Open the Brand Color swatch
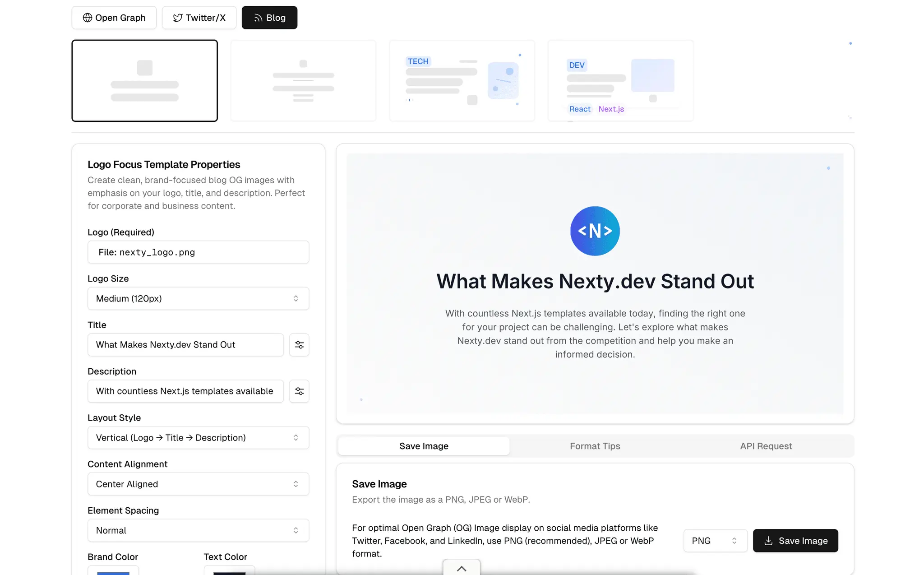Image resolution: width=924 pixels, height=575 pixels. tap(113, 570)
